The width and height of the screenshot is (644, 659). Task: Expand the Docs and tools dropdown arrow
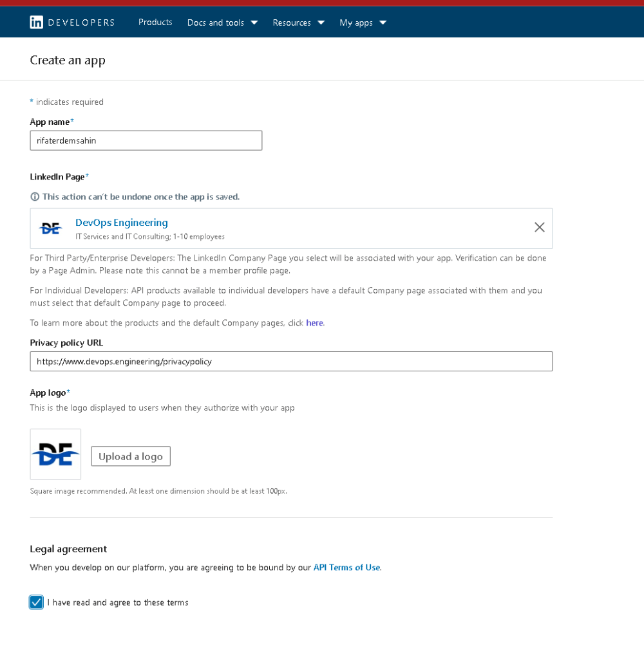tap(254, 23)
